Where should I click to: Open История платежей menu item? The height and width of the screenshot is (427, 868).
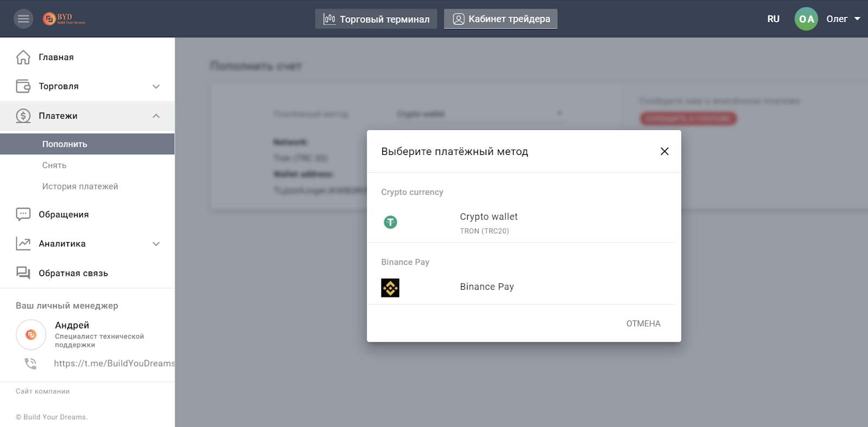pyautogui.click(x=80, y=186)
